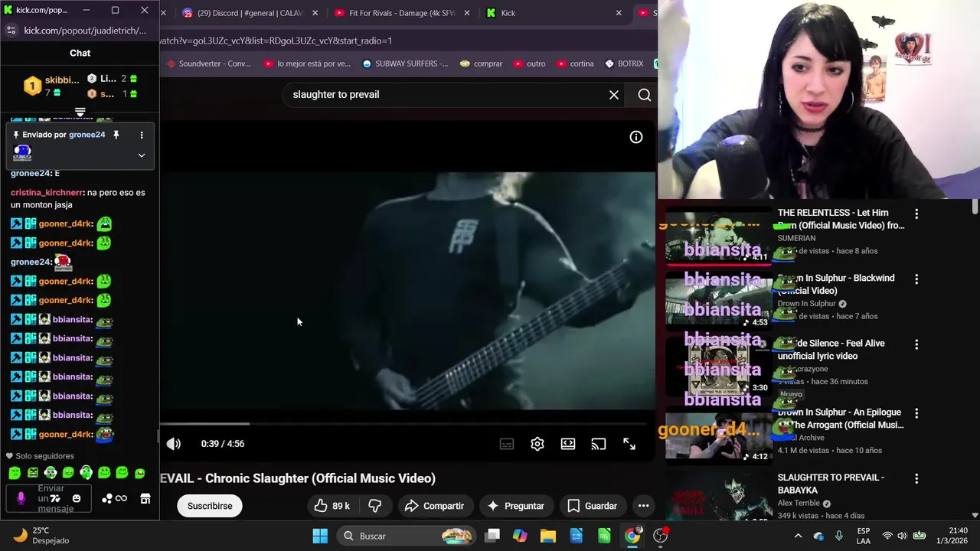
Task: Open options for Feel Alive lyric video
Action: click(916, 344)
